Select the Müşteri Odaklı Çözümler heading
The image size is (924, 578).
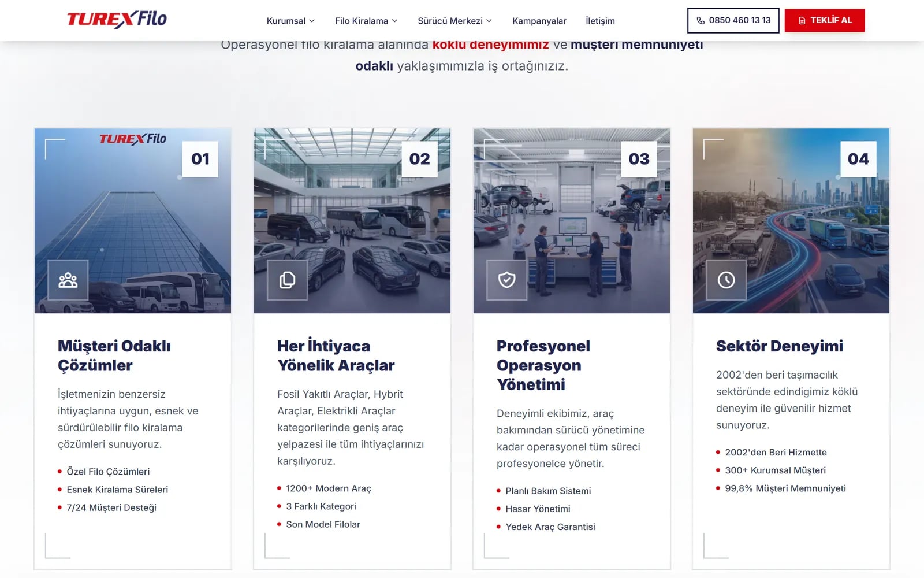tap(114, 355)
